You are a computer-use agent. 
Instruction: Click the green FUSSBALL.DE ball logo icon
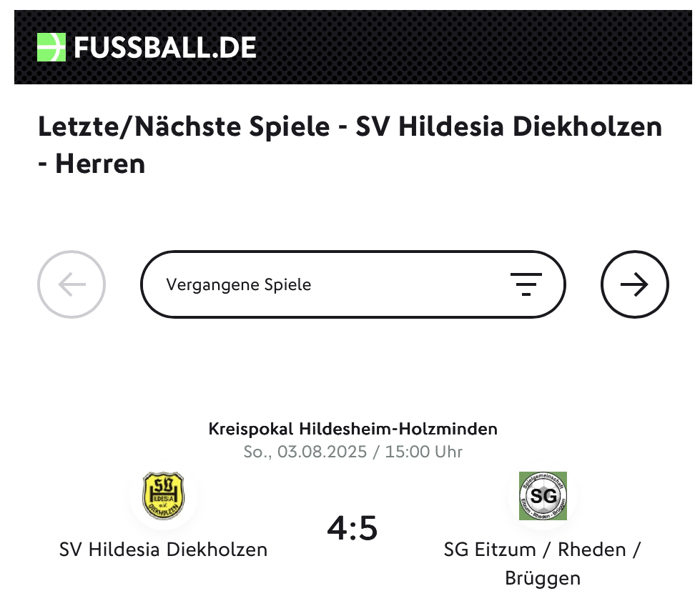click(51, 47)
